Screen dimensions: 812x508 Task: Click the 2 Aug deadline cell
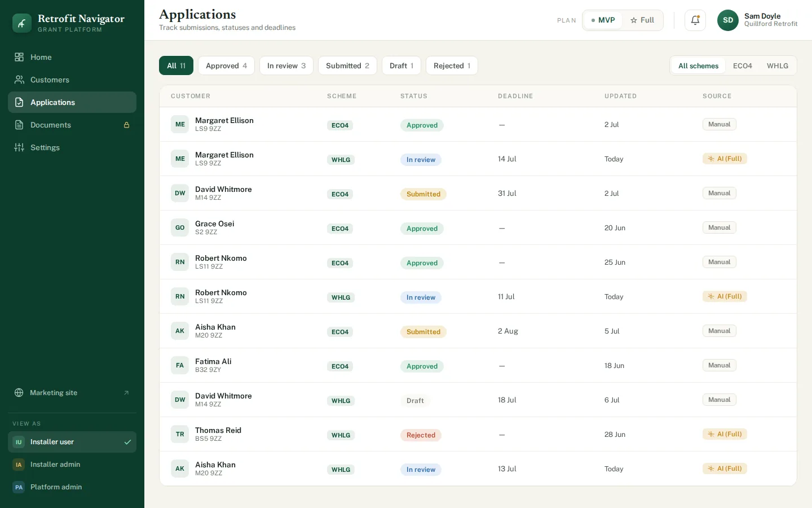coord(508,331)
